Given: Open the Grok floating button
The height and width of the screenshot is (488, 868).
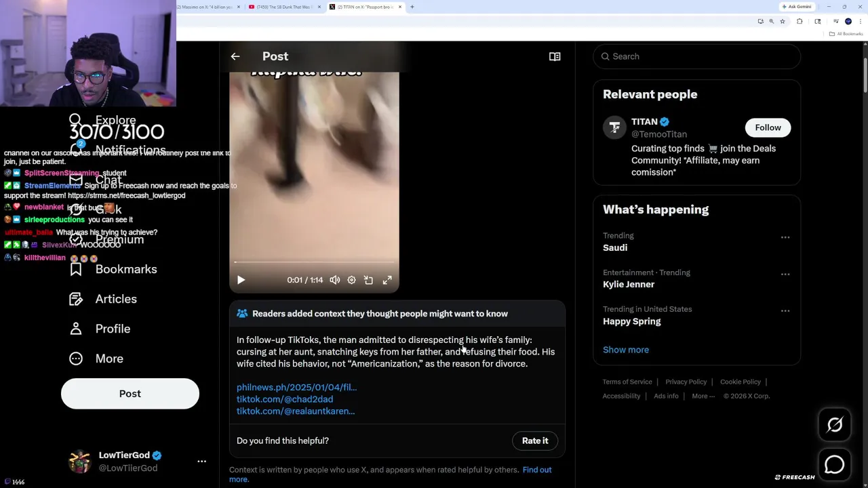Looking at the screenshot, I should click(x=835, y=425).
